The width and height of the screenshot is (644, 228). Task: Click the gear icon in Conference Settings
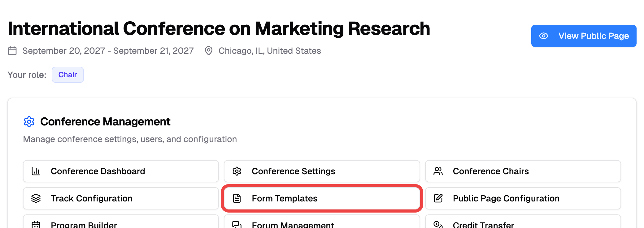click(x=237, y=171)
